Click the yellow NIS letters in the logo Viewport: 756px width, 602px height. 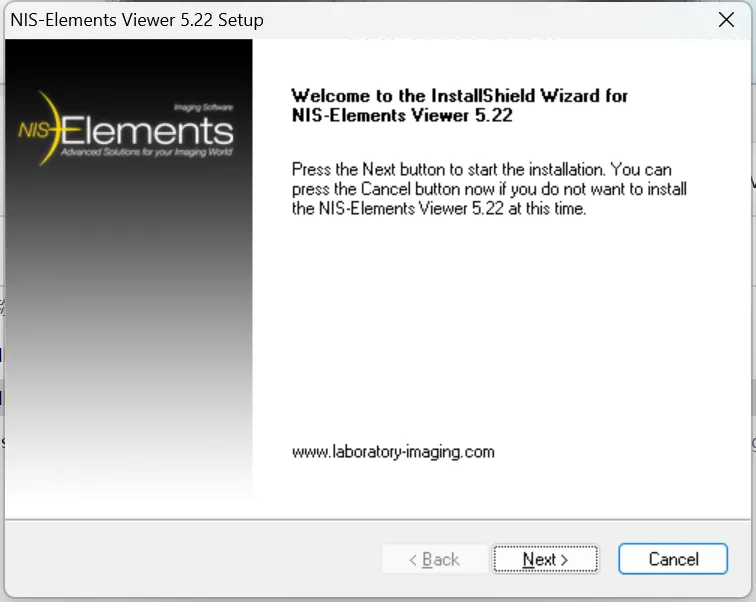(x=33, y=130)
